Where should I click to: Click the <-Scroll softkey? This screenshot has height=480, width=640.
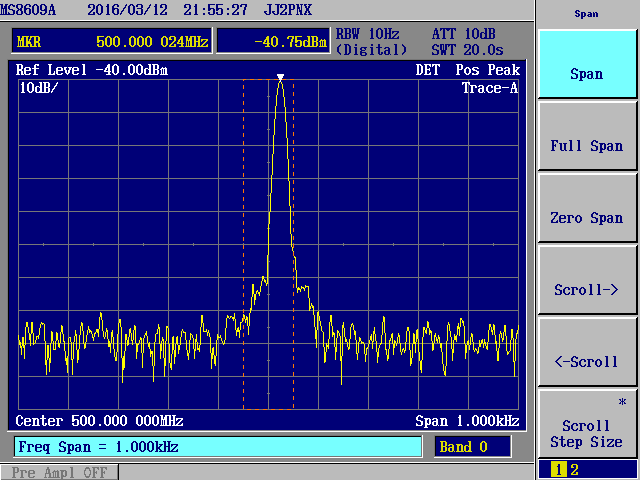click(x=587, y=351)
